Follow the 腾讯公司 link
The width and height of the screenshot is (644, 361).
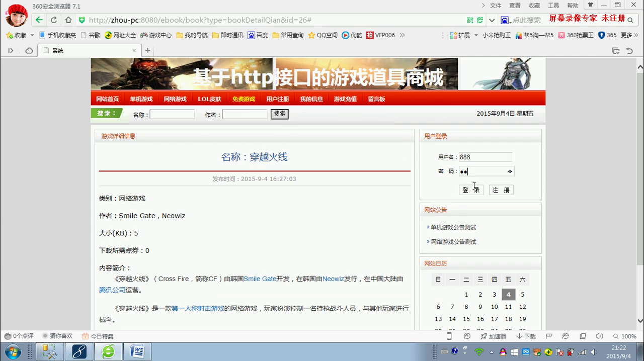pyautogui.click(x=113, y=290)
